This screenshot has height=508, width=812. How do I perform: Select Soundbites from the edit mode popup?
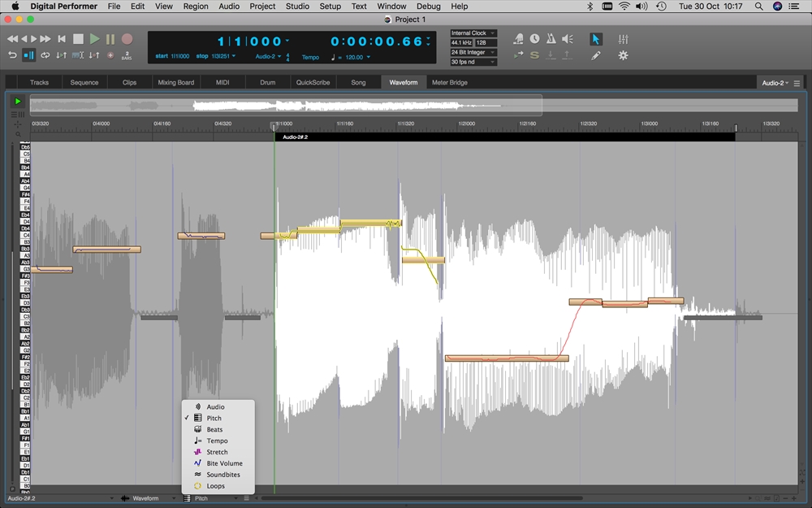coord(218,475)
